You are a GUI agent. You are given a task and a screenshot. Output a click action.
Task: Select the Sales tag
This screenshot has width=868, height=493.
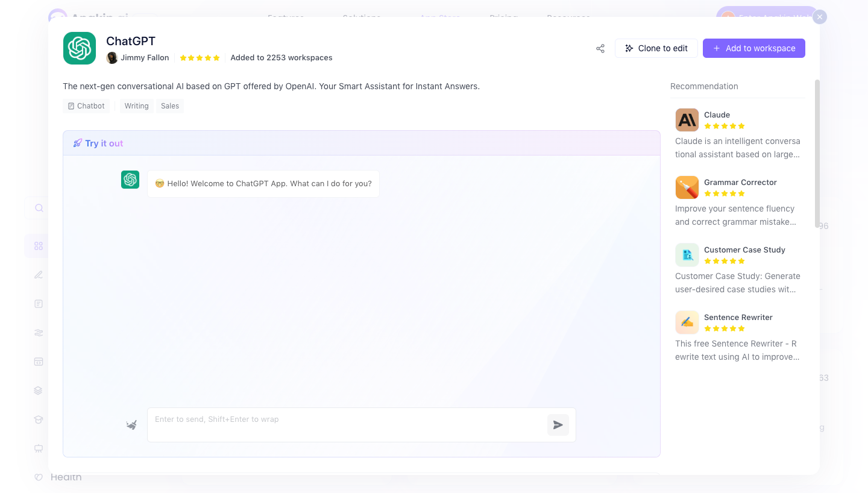coord(170,106)
